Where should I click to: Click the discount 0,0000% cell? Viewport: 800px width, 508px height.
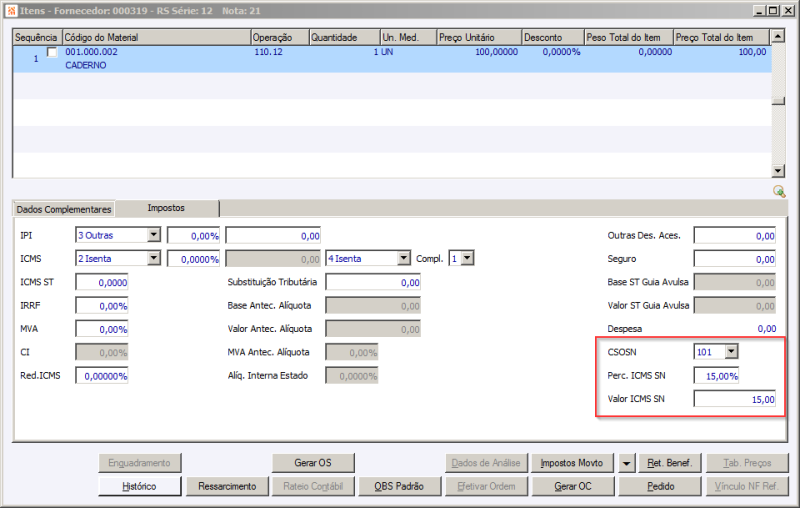[561, 52]
